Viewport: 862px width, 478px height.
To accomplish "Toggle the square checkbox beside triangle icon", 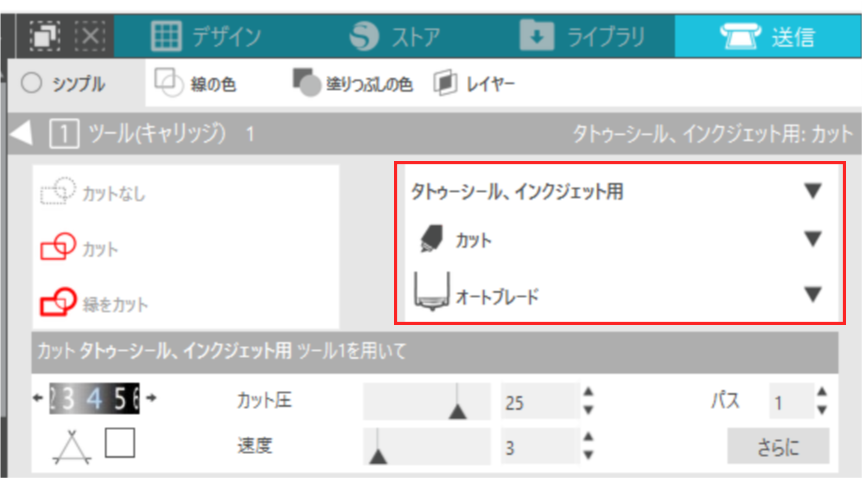I will 120,443.
